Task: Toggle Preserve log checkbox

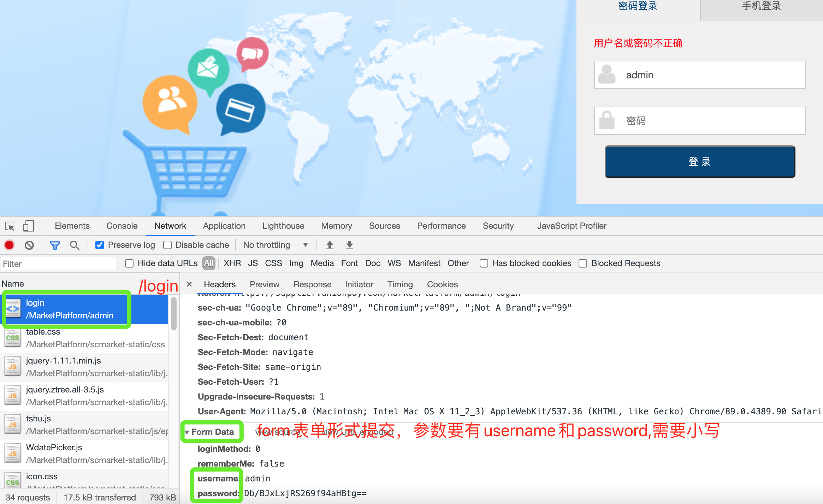Action: coord(100,245)
